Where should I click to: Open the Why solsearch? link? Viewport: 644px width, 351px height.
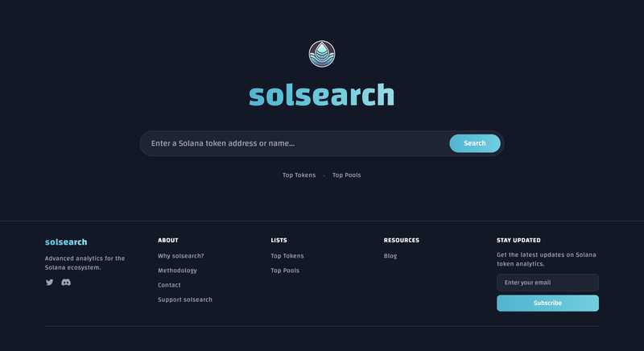click(x=180, y=256)
